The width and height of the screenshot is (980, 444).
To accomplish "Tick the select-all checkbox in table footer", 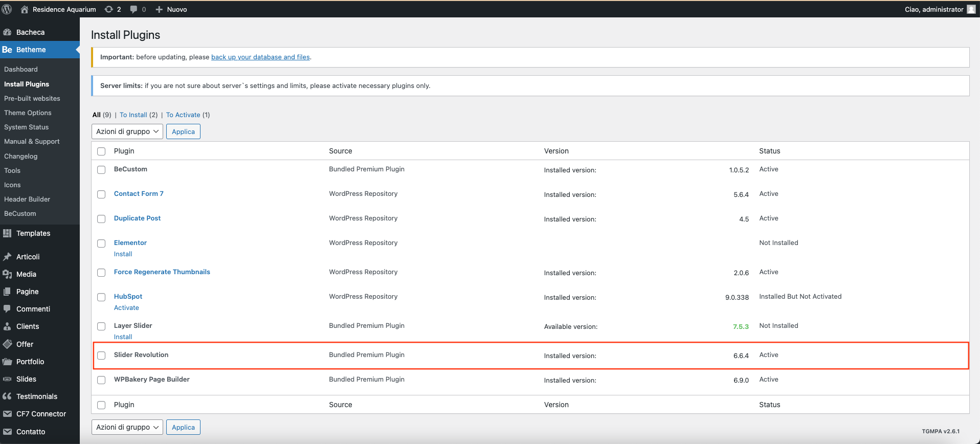I will pyautogui.click(x=101, y=405).
